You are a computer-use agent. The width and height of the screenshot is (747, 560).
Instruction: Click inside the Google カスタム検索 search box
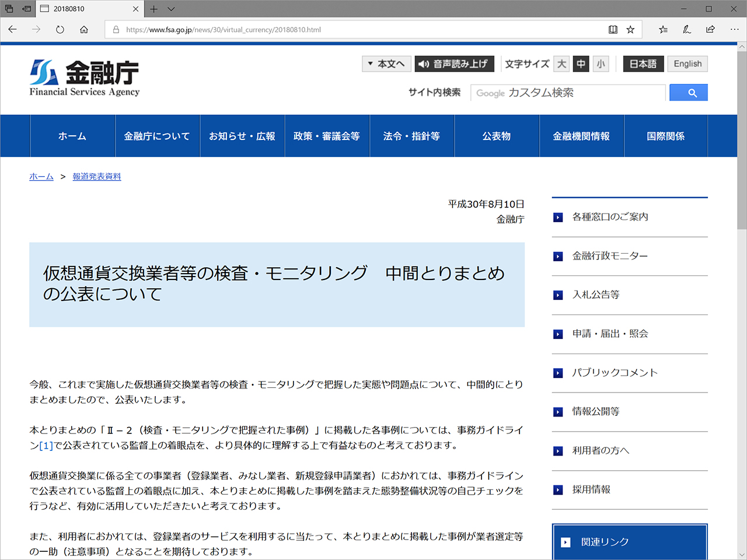pyautogui.click(x=566, y=92)
